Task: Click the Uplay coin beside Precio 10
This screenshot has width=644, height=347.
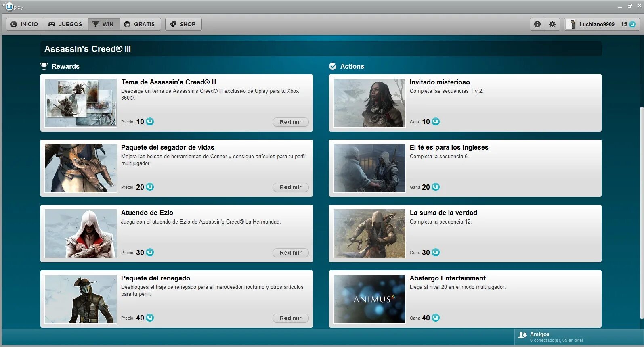Action: pos(150,121)
